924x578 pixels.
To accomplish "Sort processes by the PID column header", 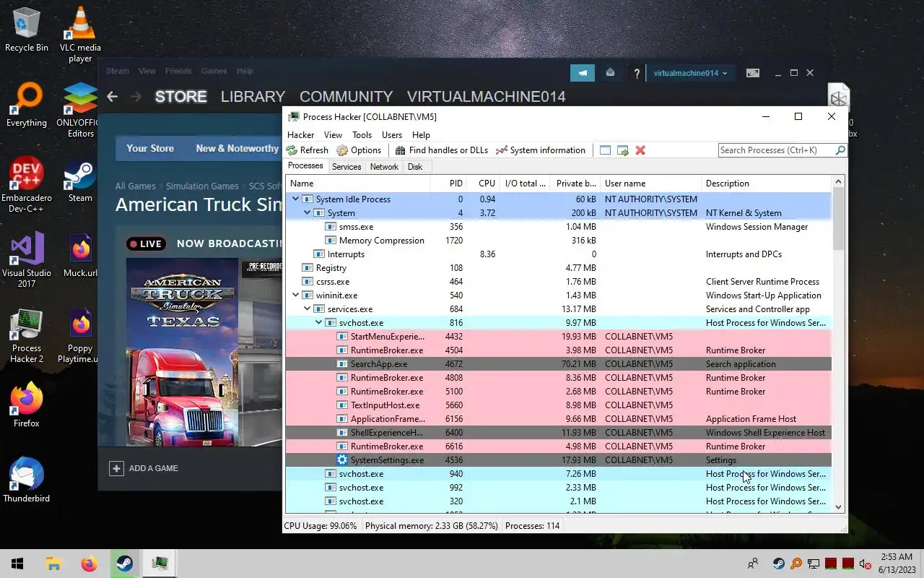I will (448, 184).
